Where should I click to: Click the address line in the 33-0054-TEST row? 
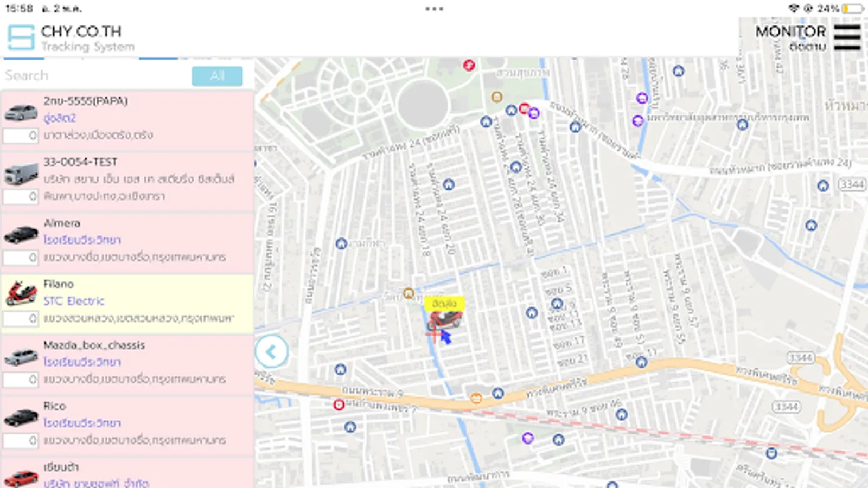[x=104, y=196]
